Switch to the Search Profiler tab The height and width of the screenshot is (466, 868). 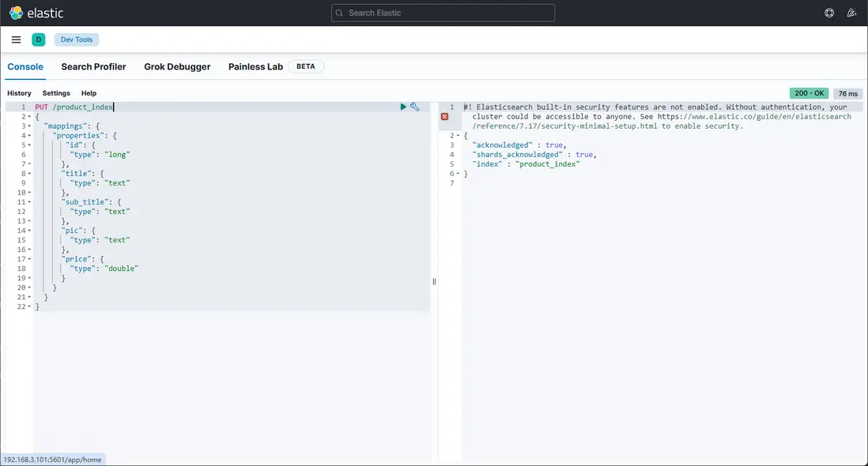[93, 67]
